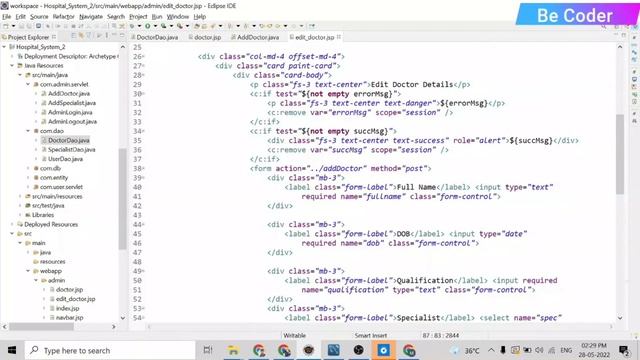
Task: Click the External Tools run icon
Action: click(x=180, y=26)
